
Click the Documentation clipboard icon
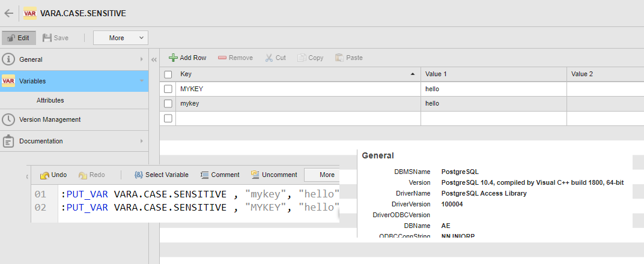8,141
